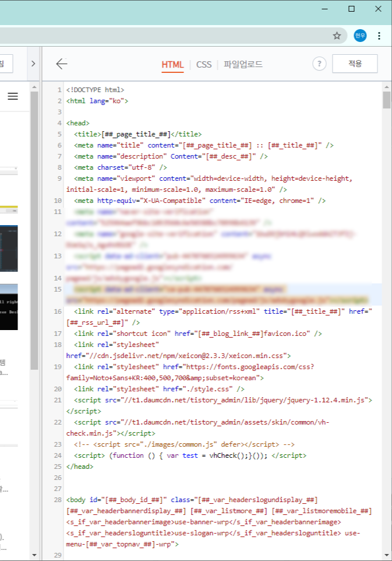Click the meta charset="utf-8" line
This screenshot has height=561, width=392.
coord(120,167)
